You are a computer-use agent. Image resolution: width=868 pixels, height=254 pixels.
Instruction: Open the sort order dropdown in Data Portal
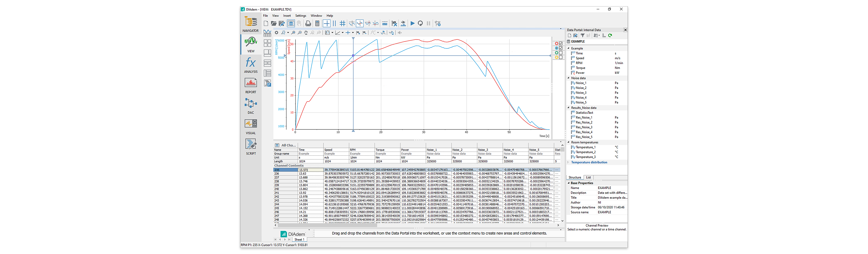pyautogui.click(x=597, y=35)
